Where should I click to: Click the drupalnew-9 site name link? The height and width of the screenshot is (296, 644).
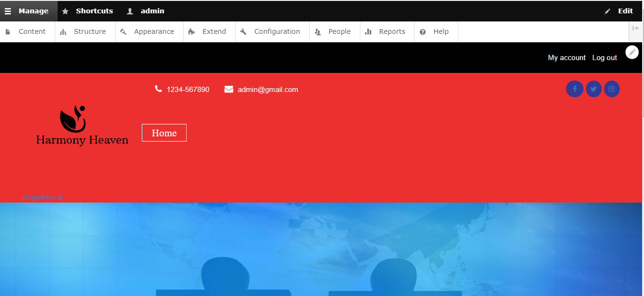tap(43, 196)
